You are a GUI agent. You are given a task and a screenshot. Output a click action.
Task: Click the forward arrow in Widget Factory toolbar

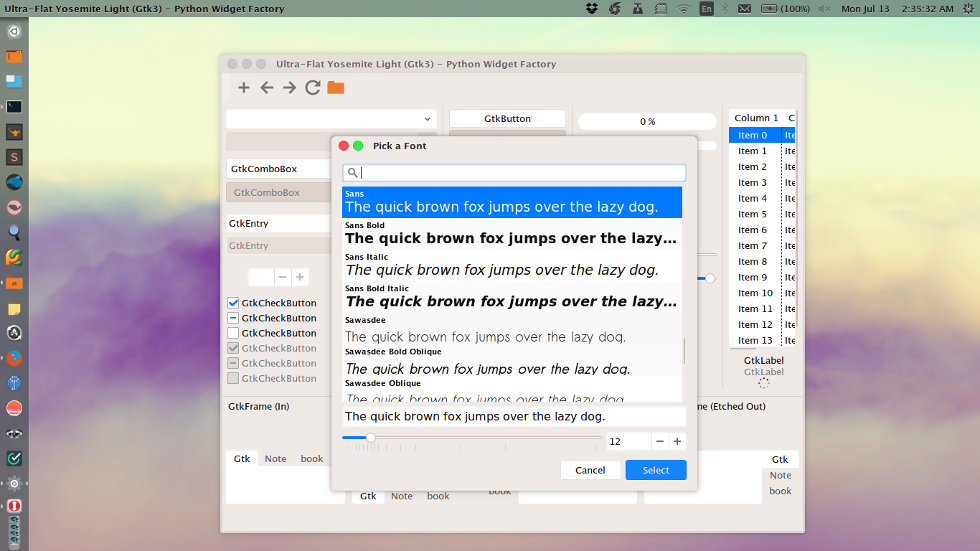289,87
